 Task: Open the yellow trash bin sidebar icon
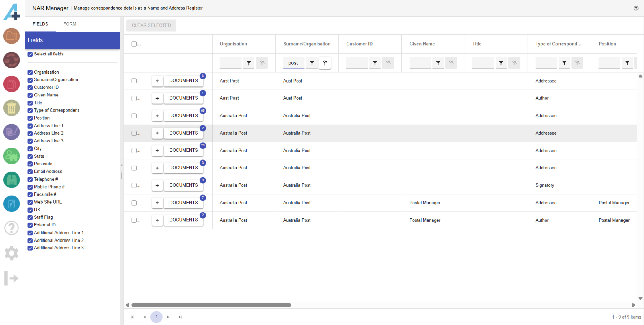tap(12, 108)
